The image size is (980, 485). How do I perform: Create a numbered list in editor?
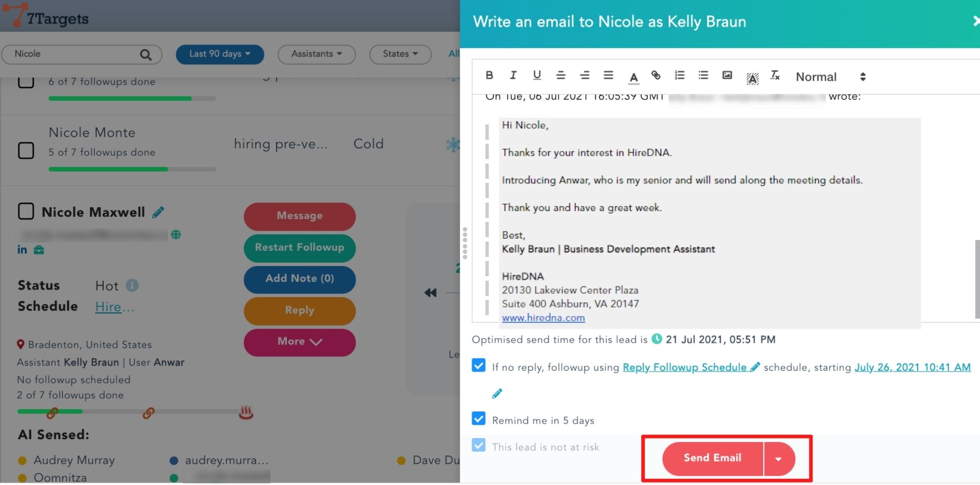click(679, 76)
